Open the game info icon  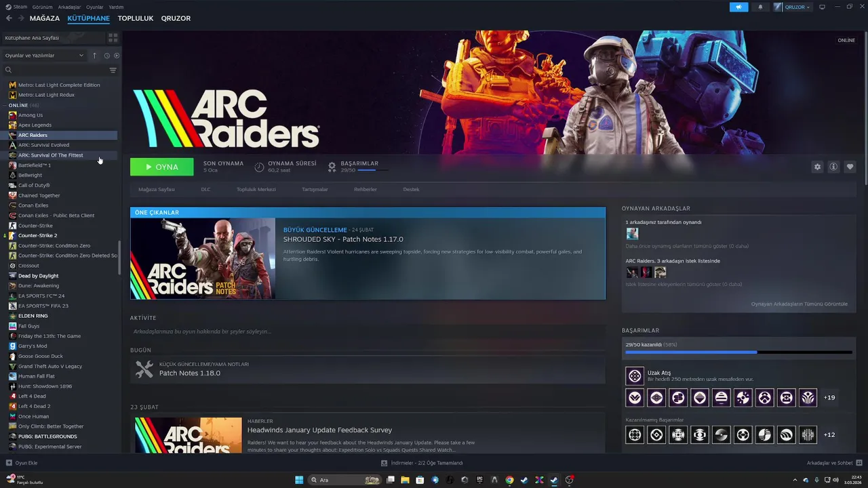click(x=833, y=167)
